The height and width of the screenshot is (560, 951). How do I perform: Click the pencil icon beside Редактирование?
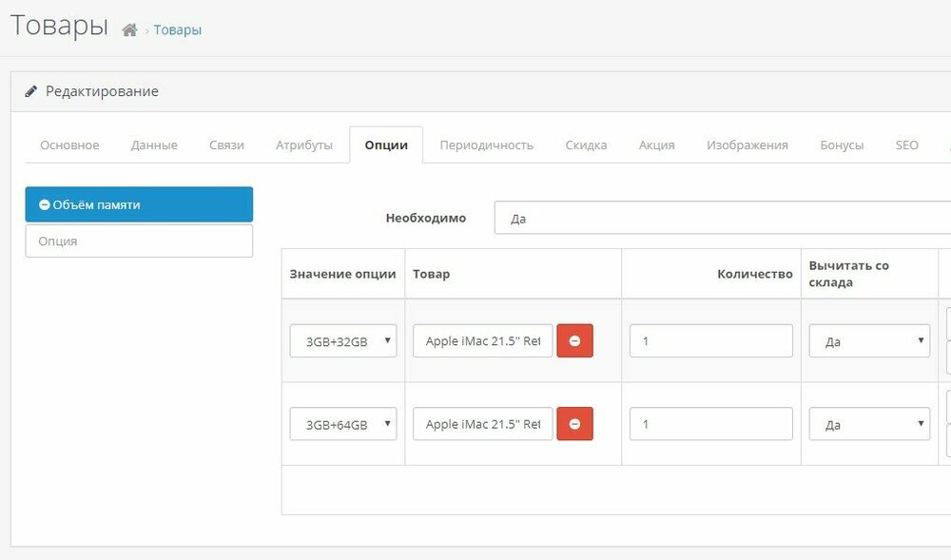[x=30, y=91]
